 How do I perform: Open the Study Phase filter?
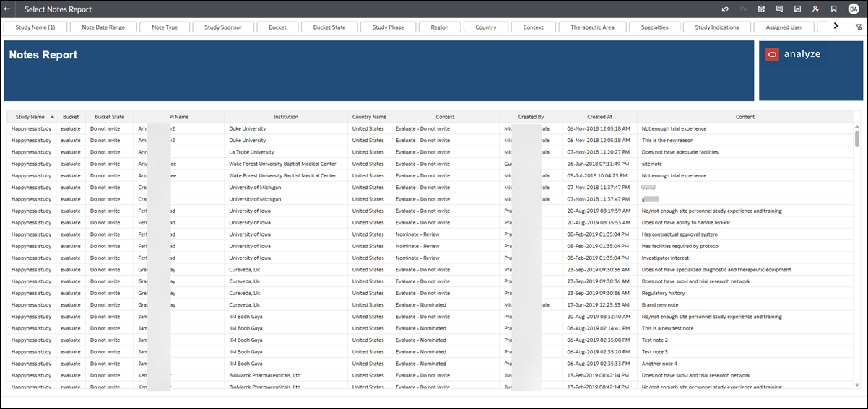(x=388, y=27)
